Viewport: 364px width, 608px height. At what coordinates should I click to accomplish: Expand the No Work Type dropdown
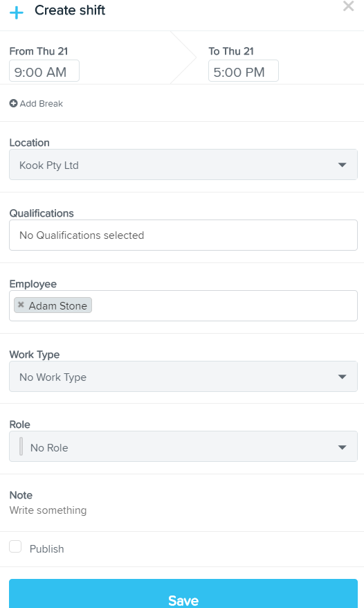(183, 377)
